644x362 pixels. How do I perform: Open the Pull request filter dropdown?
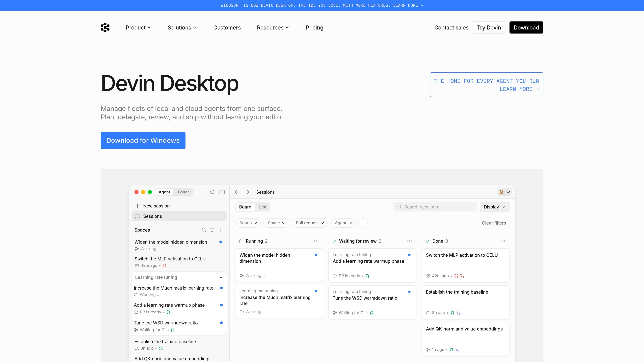point(310,223)
